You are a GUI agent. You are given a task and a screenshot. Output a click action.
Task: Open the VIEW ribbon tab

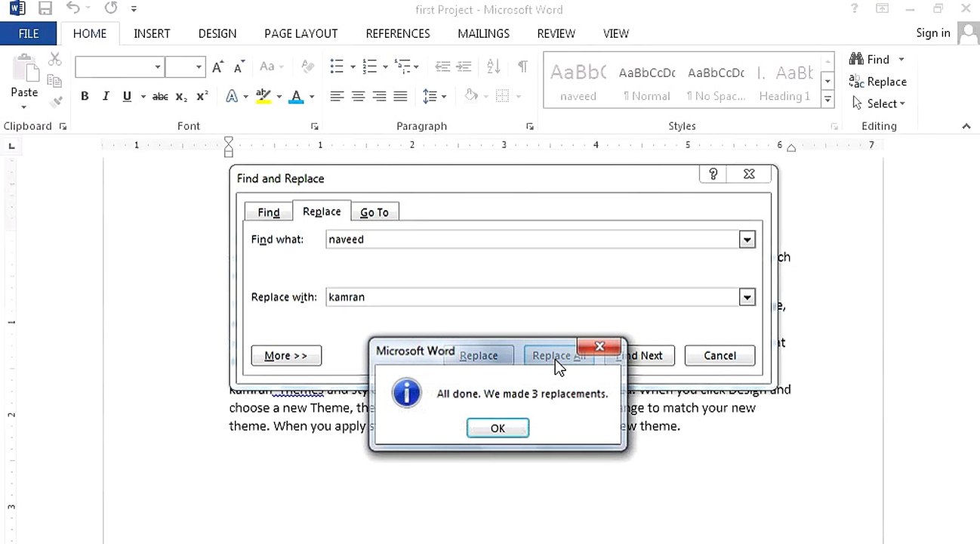[616, 33]
